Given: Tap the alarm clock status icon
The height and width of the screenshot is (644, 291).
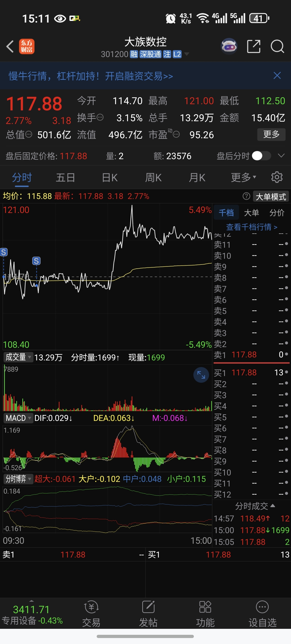Looking at the screenshot, I should pos(171,18).
